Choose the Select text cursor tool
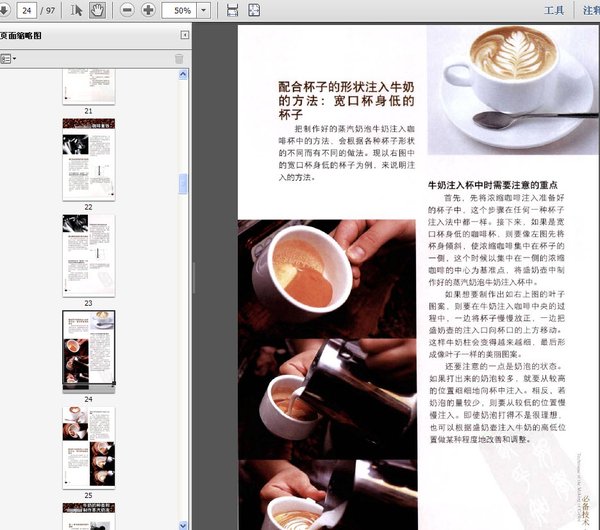600x530 pixels. point(76,10)
